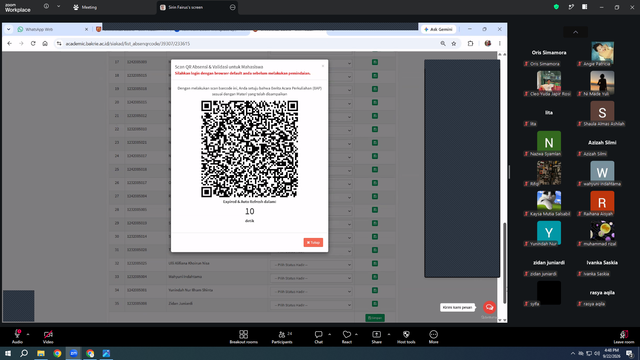Open status dropdown for Yunindah Nur row

(x=311, y=291)
